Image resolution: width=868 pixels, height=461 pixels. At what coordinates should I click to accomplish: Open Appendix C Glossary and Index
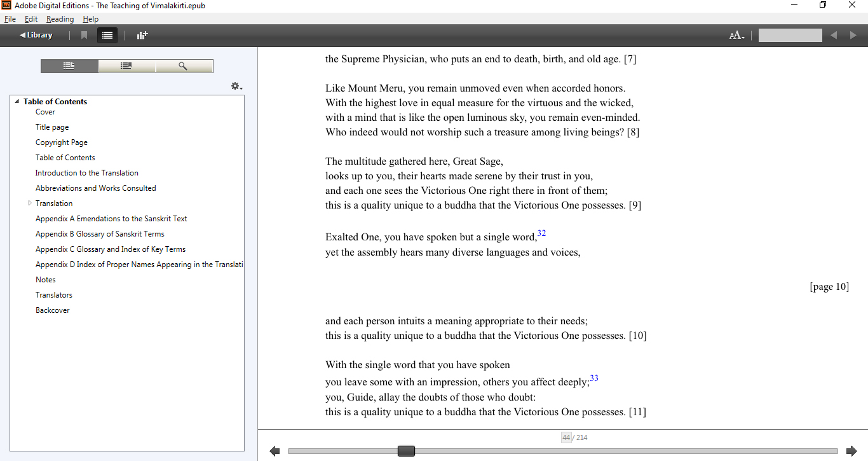[x=111, y=249]
